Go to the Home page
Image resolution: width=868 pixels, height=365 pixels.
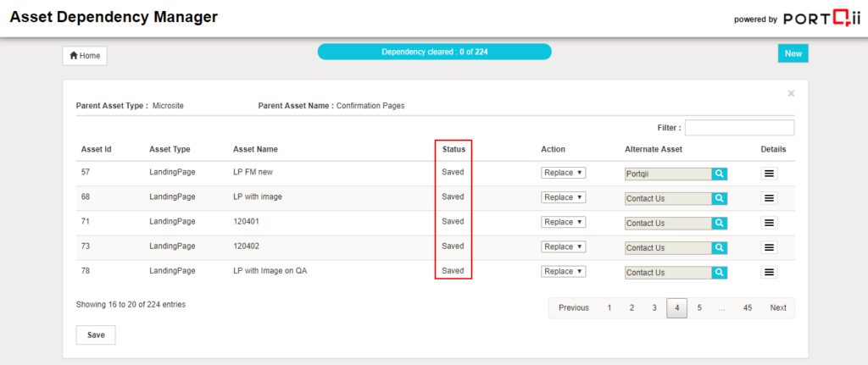click(x=85, y=56)
